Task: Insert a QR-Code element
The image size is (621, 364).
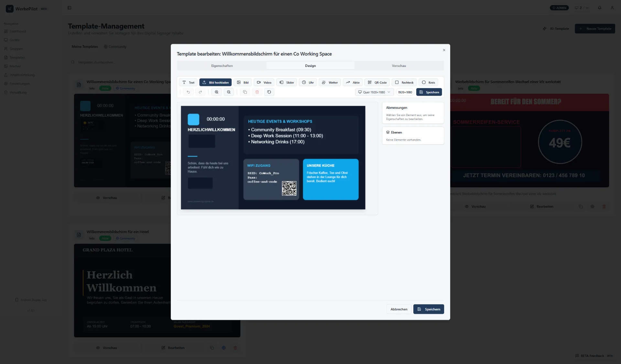Action: (377, 82)
